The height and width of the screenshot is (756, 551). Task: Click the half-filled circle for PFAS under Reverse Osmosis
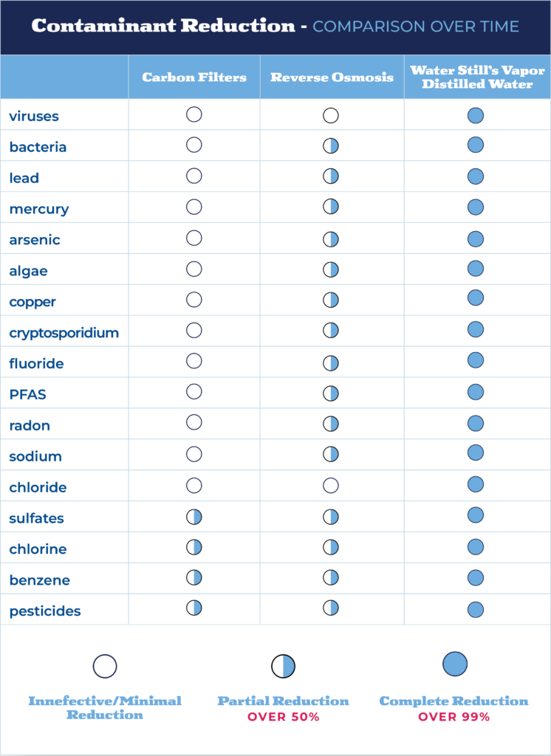[330, 394]
